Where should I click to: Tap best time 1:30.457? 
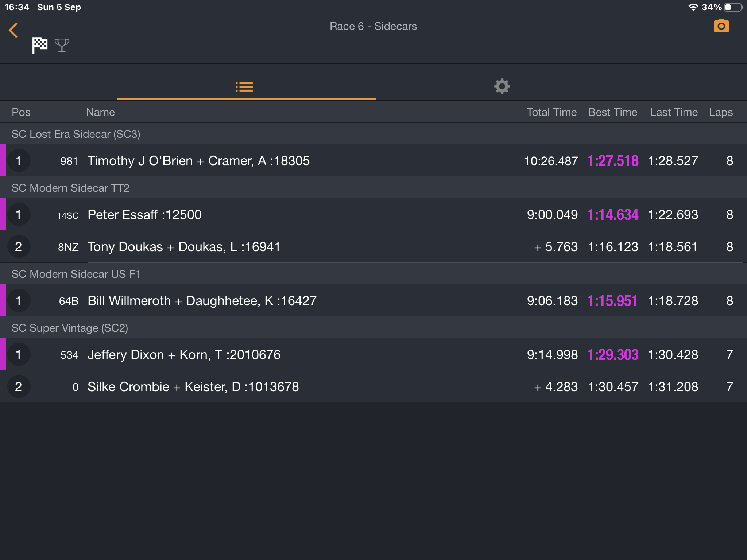(x=613, y=387)
